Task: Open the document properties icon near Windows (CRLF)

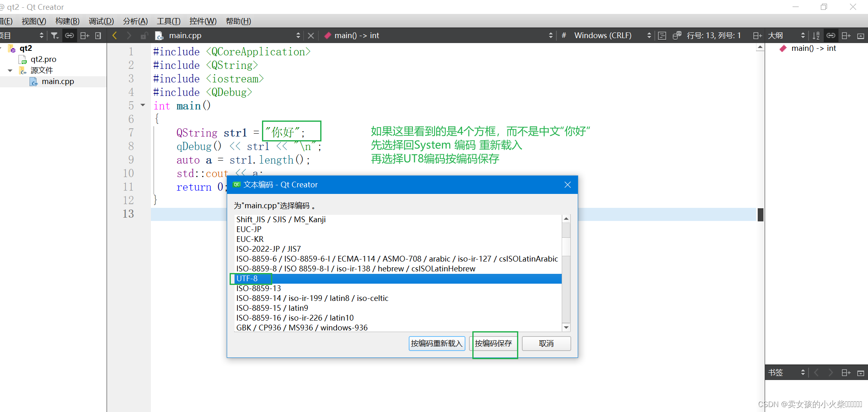Action: [661, 35]
